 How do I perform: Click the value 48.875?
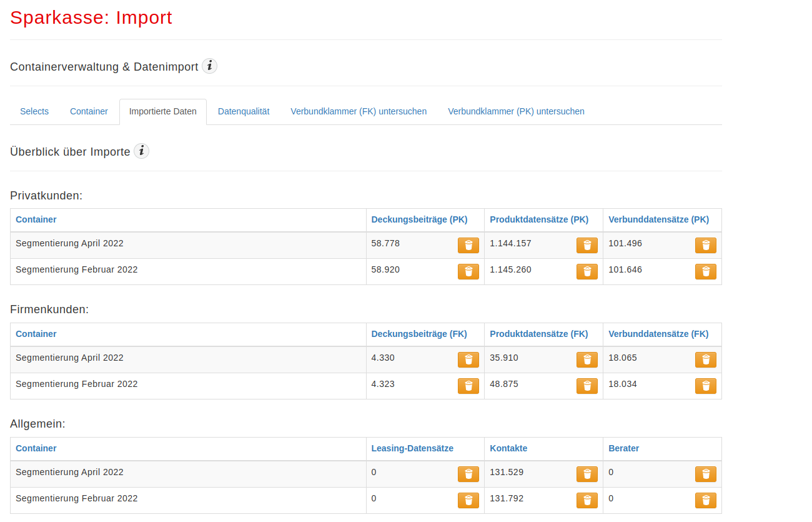pos(504,384)
